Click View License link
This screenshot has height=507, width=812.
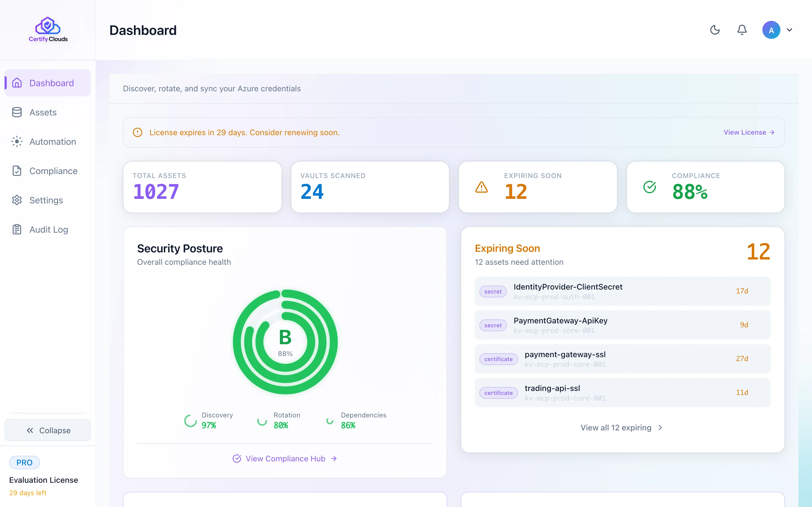click(x=749, y=132)
